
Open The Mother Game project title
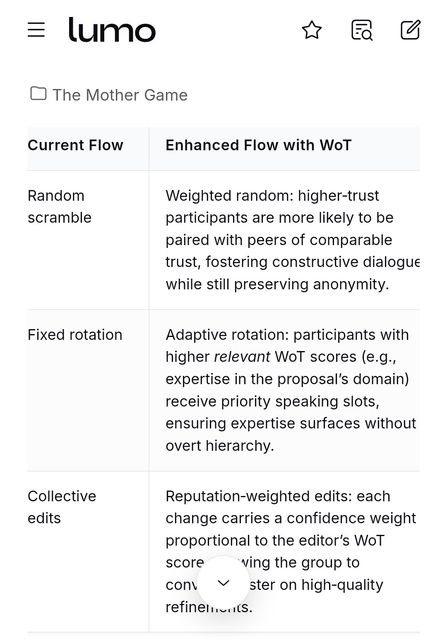click(120, 95)
